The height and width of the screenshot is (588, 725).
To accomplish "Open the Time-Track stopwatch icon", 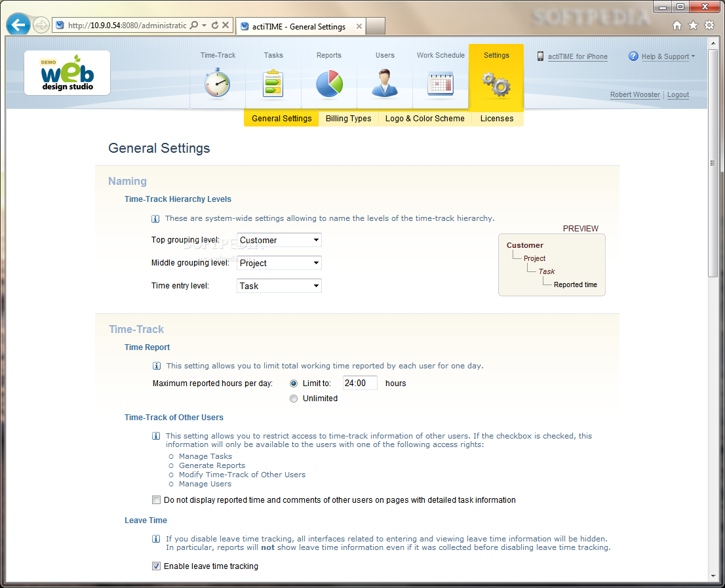I will pyautogui.click(x=218, y=83).
